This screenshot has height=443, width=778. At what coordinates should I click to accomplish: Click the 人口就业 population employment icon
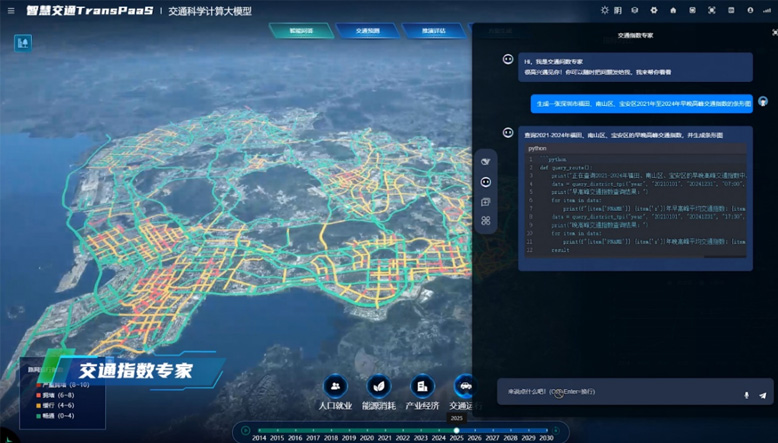(337, 386)
